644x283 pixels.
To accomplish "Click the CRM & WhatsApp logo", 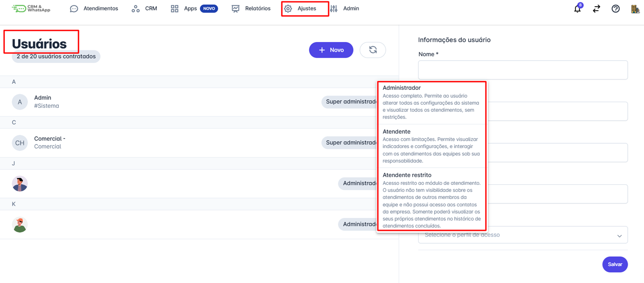I will coord(31,8).
